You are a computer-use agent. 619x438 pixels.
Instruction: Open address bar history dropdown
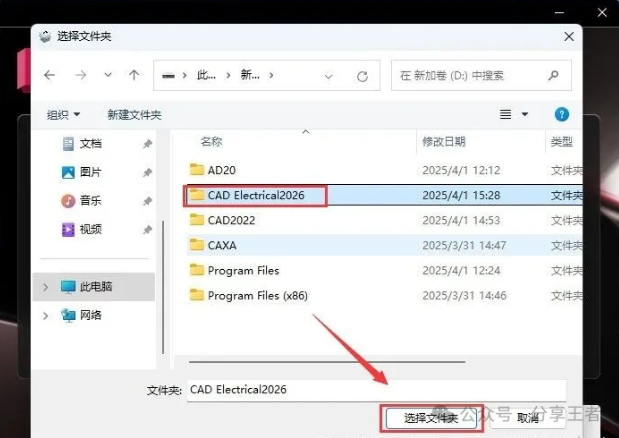point(328,76)
